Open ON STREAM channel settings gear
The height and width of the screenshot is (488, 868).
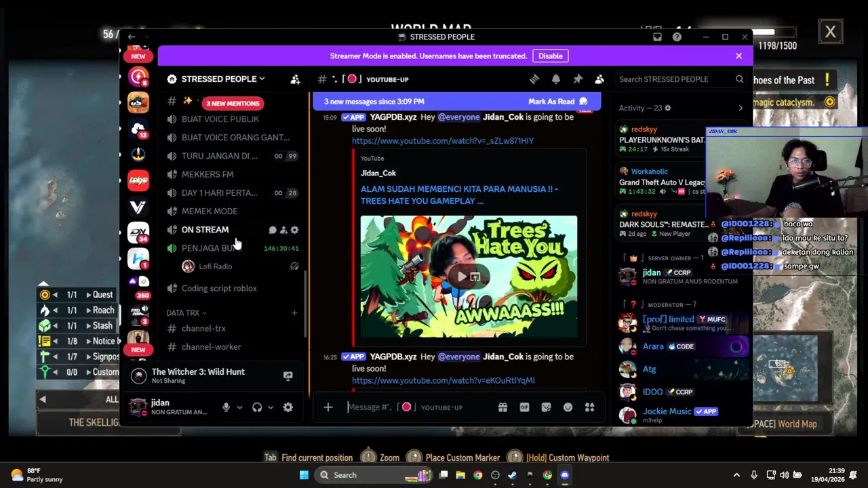(294, 230)
